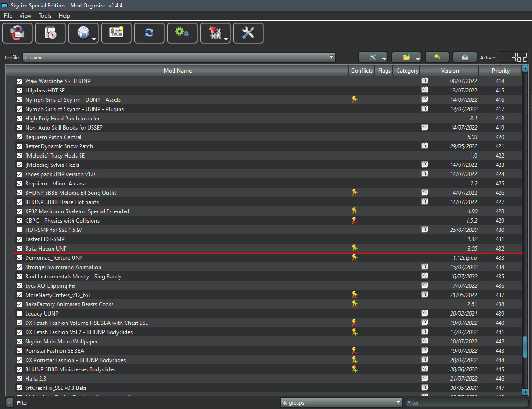Open the View menu

pos(25,16)
